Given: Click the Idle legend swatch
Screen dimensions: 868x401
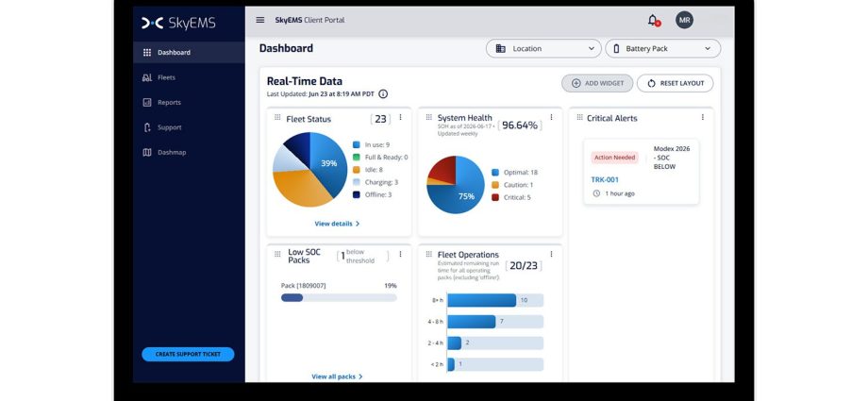Looking at the screenshot, I should [357, 170].
